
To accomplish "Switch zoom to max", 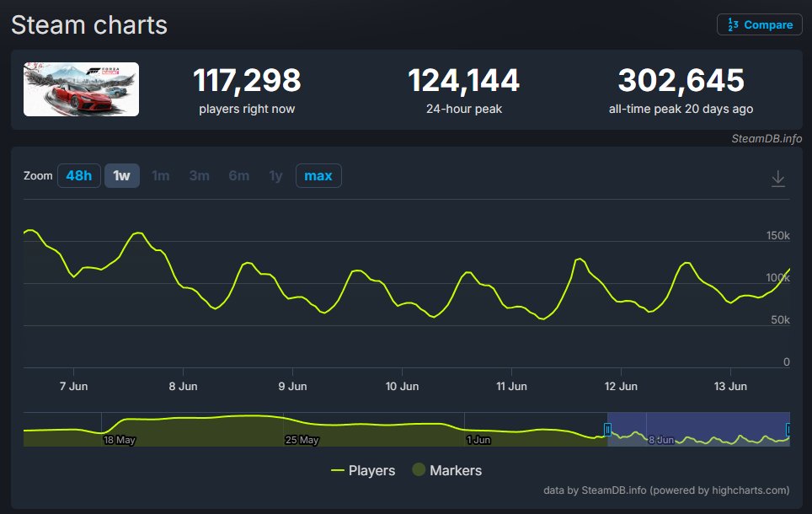I will click(x=318, y=175).
